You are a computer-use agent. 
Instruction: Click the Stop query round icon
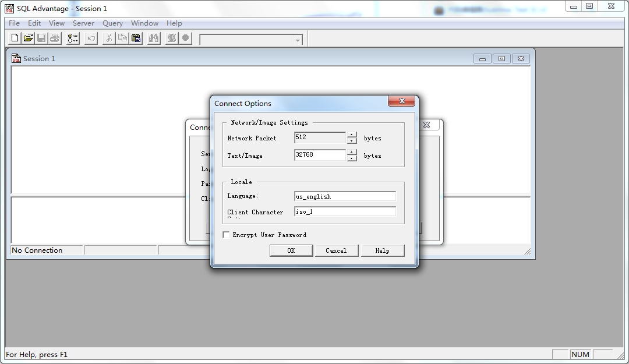click(x=185, y=38)
